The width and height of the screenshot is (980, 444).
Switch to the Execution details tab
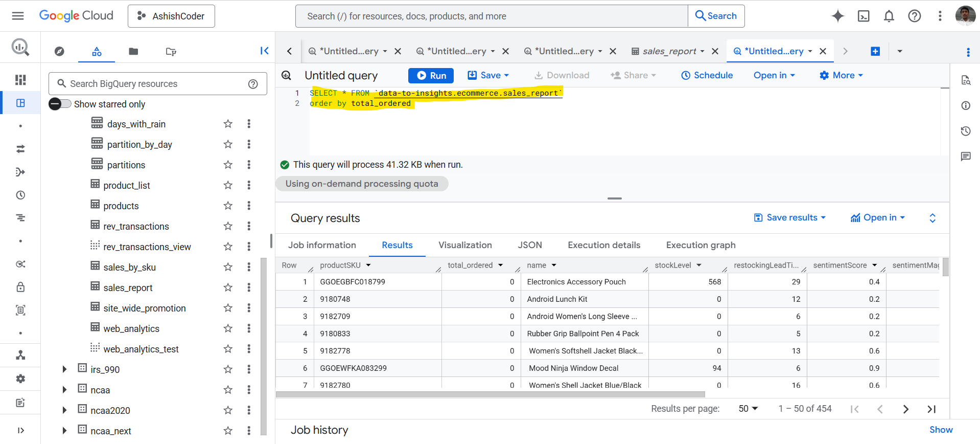(603, 245)
